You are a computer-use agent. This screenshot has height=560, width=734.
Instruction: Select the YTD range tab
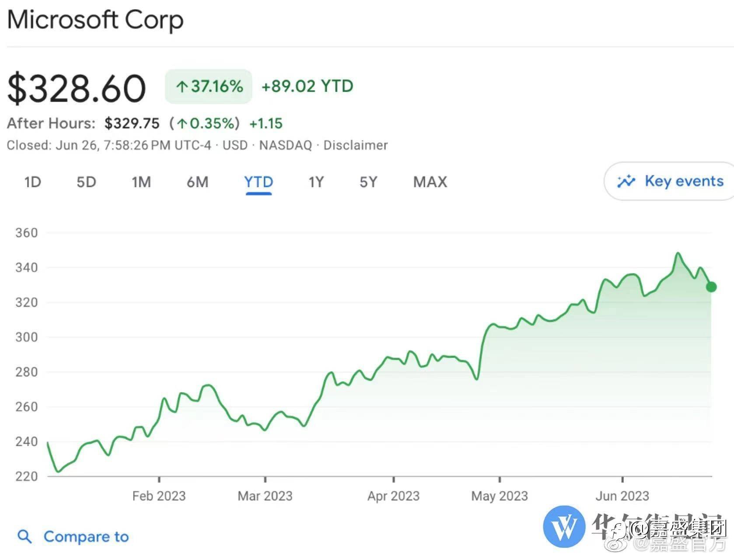coord(259,182)
